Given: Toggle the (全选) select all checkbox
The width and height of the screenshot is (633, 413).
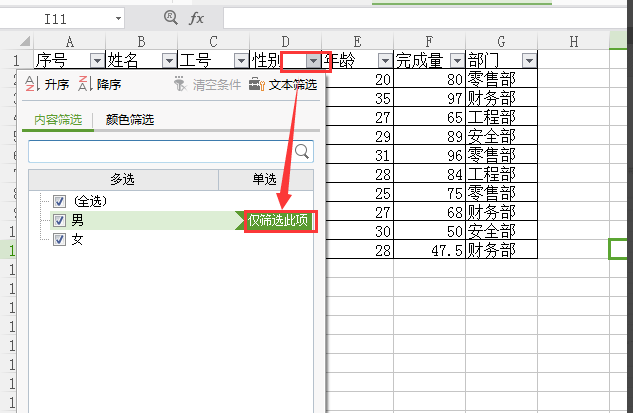Looking at the screenshot, I should pos(59,201).
